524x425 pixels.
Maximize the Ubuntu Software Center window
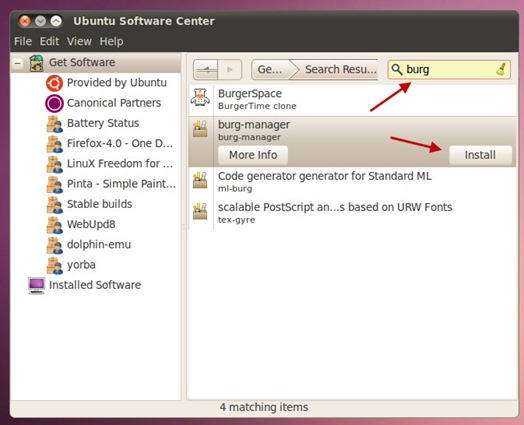56,21
